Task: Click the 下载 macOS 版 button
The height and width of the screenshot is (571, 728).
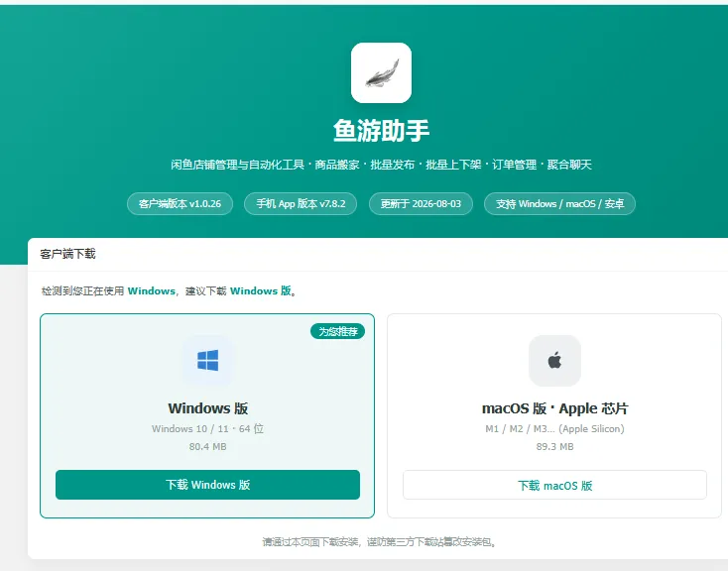Action: point(554,485)
